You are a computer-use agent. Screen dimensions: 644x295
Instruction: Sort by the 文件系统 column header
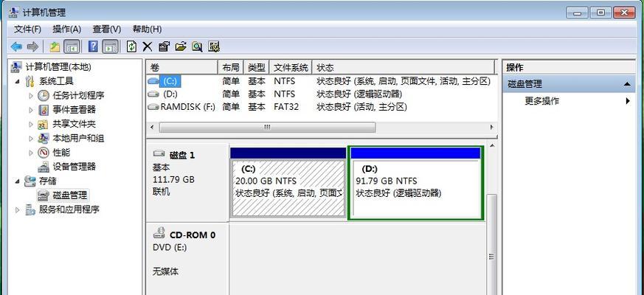pos(291,67)
